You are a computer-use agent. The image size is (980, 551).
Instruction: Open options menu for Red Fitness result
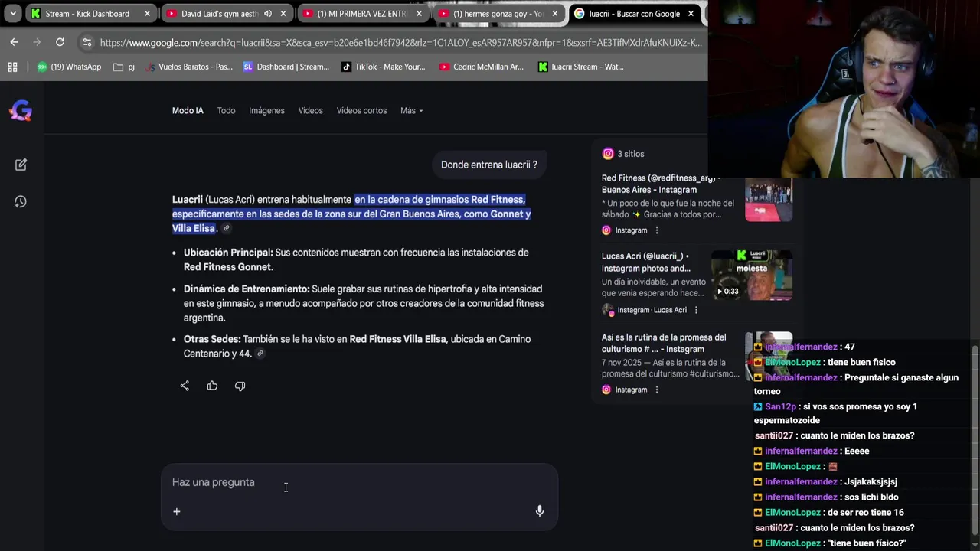coord(656,230)
